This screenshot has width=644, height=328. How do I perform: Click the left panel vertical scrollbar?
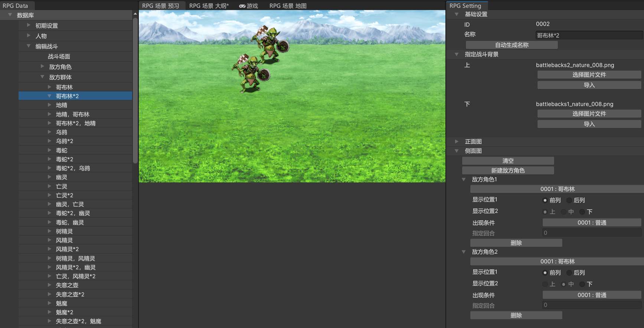pos(135,89)
